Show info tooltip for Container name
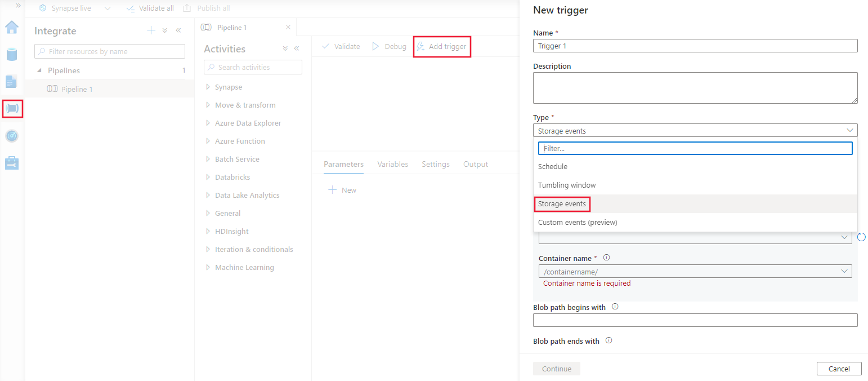 (x=606, y=258)
